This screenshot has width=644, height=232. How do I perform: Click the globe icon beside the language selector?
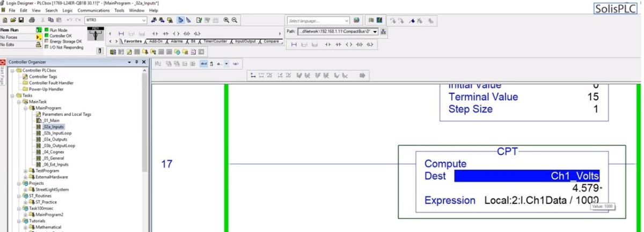(x=356, y=20)
